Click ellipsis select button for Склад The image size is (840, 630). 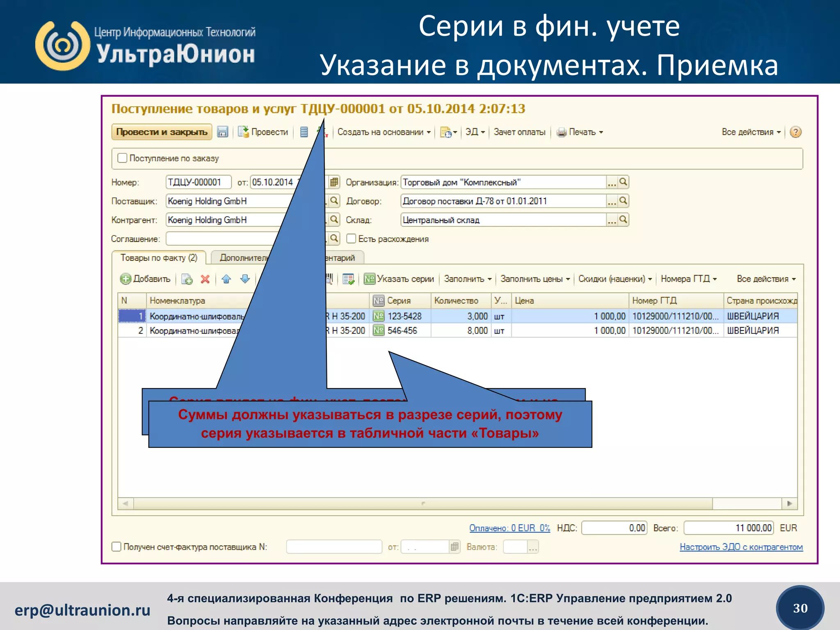click(612, 220)
